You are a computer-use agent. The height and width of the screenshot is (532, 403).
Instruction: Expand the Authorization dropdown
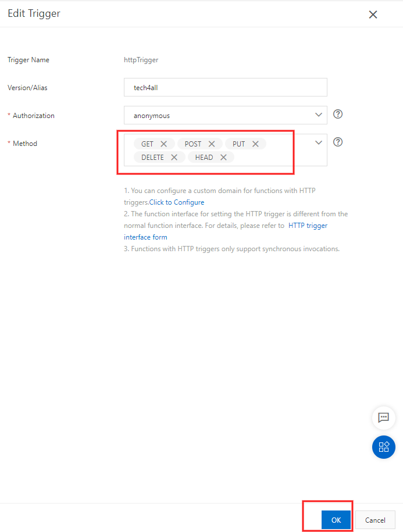point(318,115)
